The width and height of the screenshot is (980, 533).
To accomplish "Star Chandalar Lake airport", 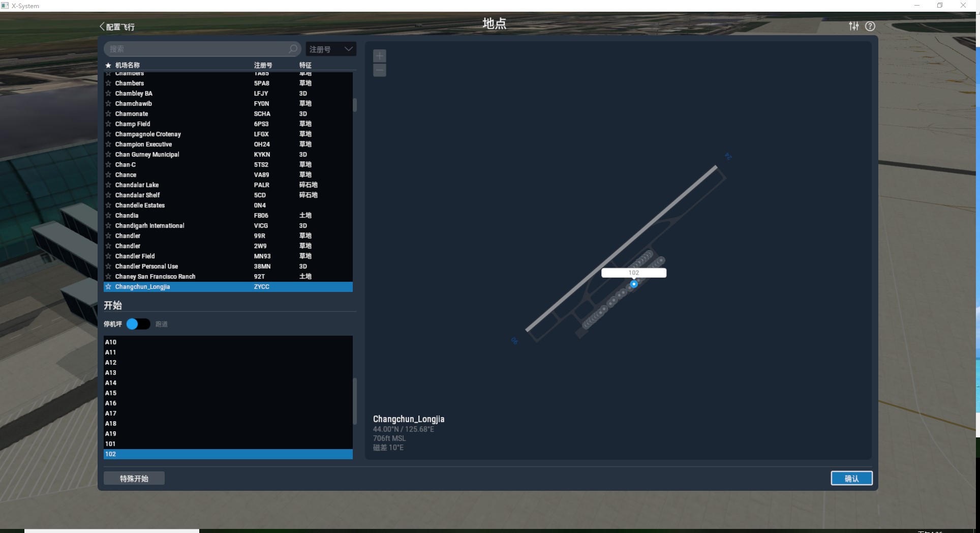I will (x=108, y=185).
